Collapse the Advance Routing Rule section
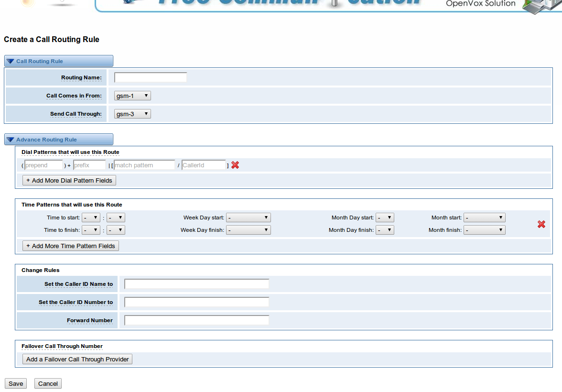Viewport: 562px width, 392px height. click(59, 140)
